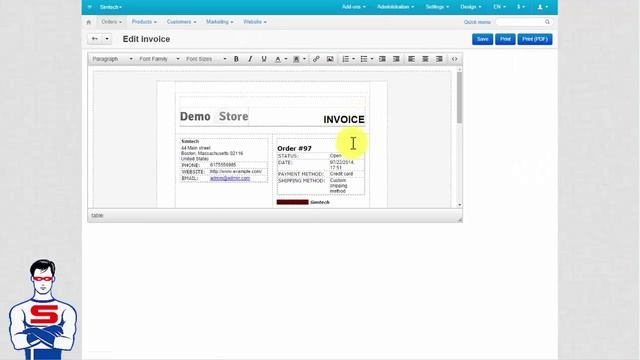Image resolution: width=640 pixels, height=360 pixels.
Task: Expand the bullet list style arrow
Action: click(372, 59)
